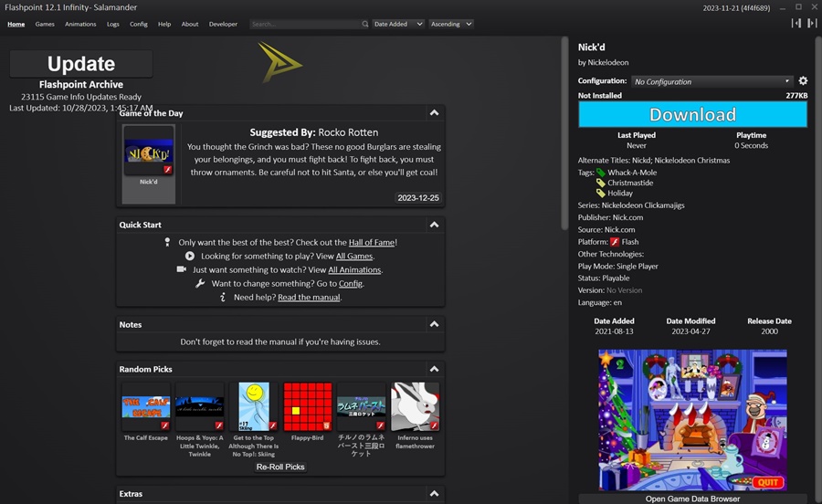Screen dimensions: 822x504
Task: Collapse the Extras section
Action: [434, 494]
